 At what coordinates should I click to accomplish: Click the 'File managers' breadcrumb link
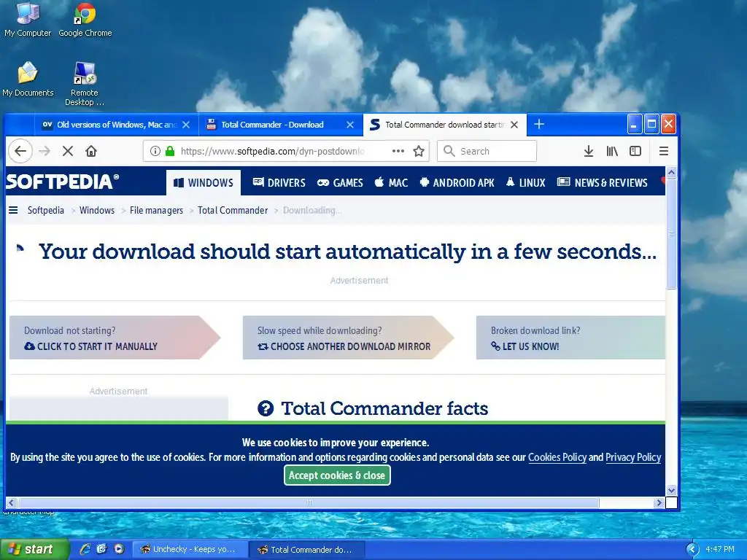click(x=156, y=210)
